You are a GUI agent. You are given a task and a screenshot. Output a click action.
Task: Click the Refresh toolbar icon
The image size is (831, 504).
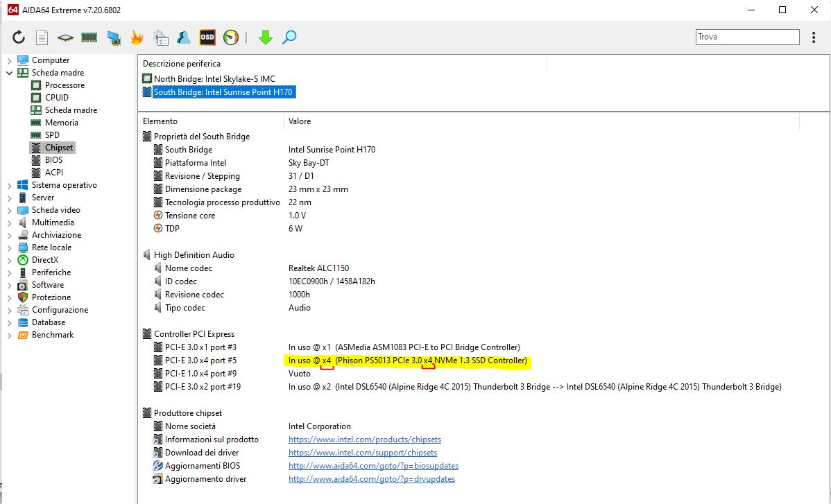click(x=19, y=37)
